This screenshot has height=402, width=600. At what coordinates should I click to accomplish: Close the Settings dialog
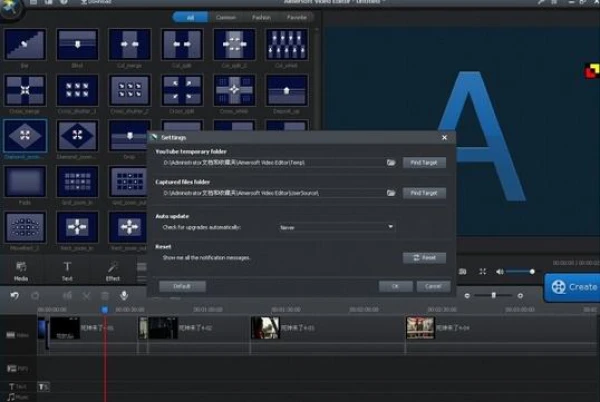pyautogui.click(x=444, y=137)
